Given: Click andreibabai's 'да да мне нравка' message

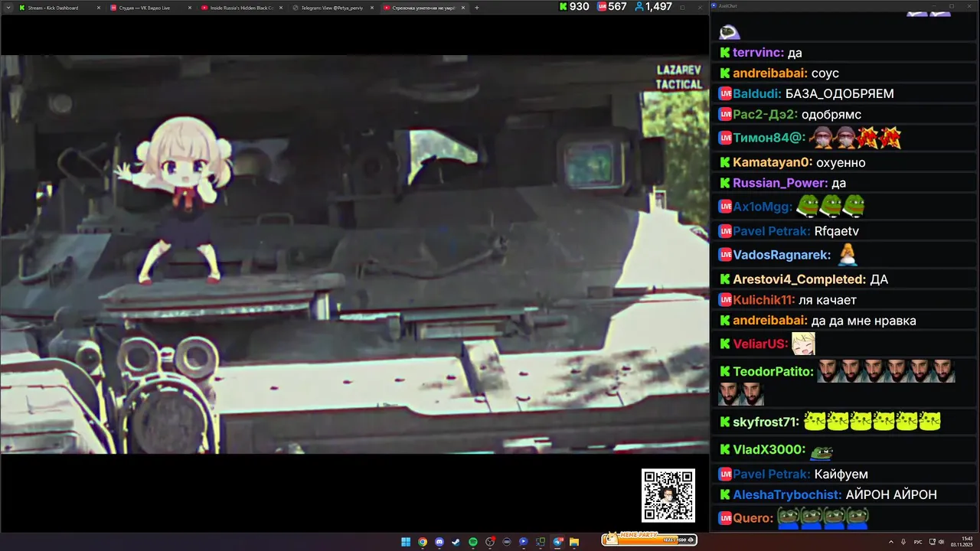Looking at the screenshot, I should [864, 321].
